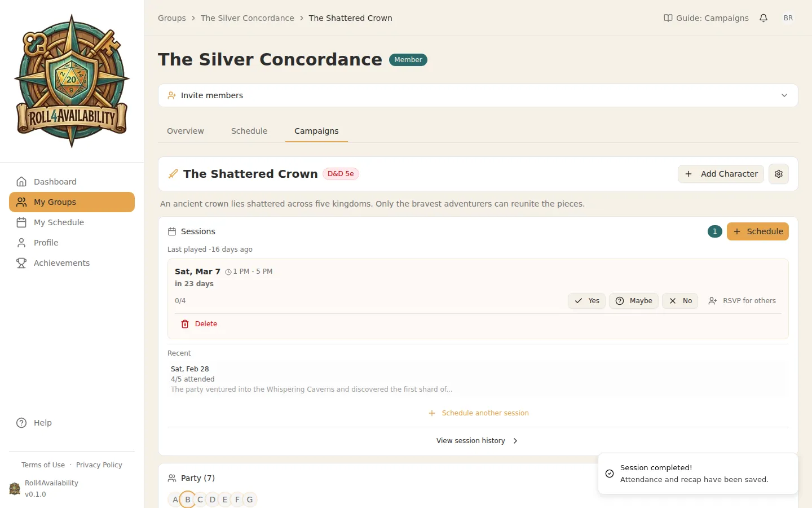
Task: Switch to the Overview tab
Action: coord(186,131)
